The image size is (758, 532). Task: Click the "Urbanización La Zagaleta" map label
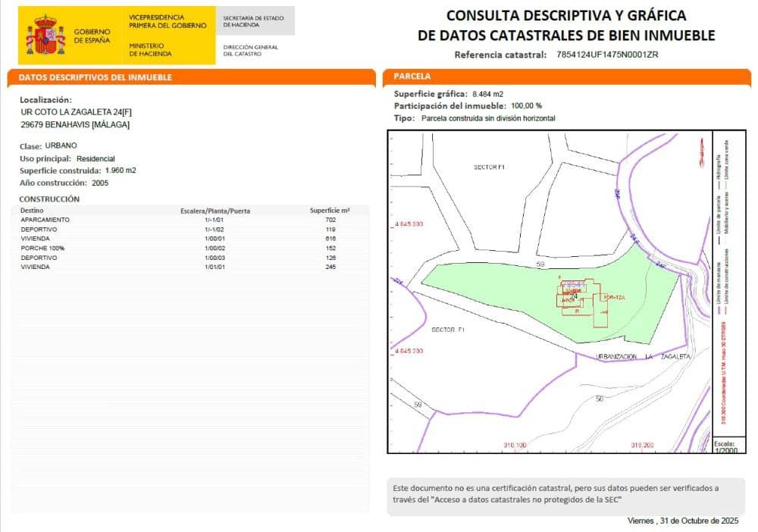coord(643,356)
